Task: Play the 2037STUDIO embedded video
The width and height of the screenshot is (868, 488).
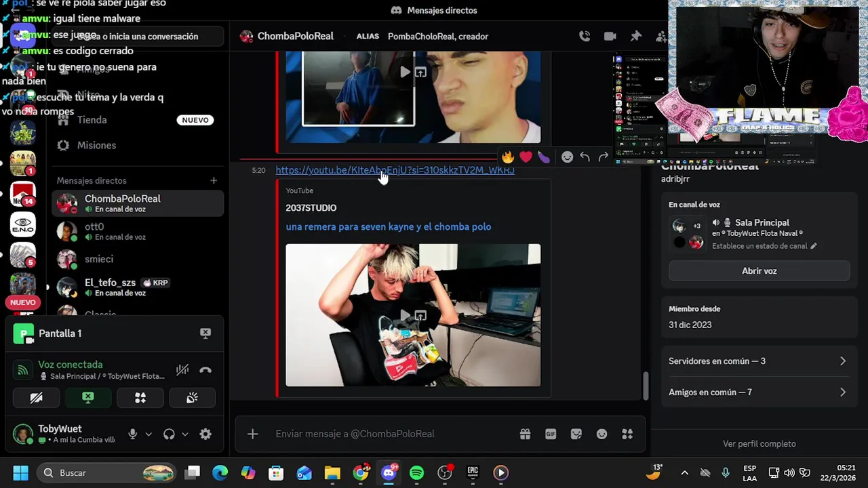Action: pyautogui.click(x=405, y=315)
